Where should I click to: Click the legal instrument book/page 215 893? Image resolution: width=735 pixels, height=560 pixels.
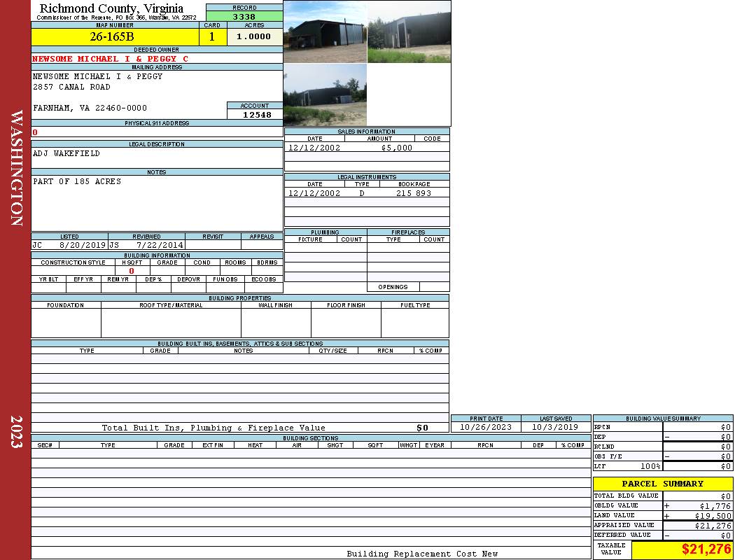coord(413,193)
